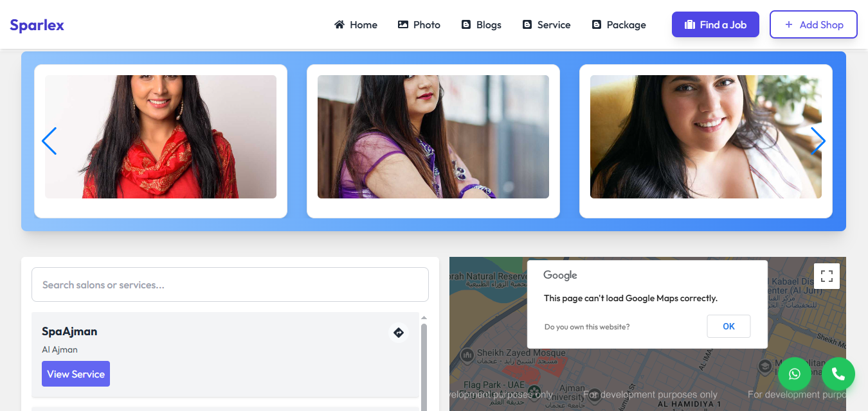The width and height of the screenshot is (868, 411).
Task: Open the Photo menu item
Action: (419, 25)
